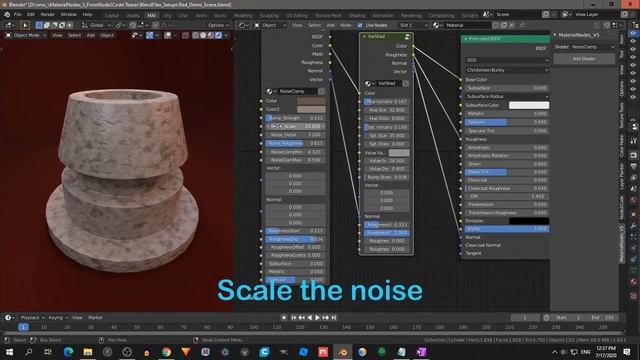Toggle X-ray view in viewport header
The image size is (640, 360).
coord(185,36)
